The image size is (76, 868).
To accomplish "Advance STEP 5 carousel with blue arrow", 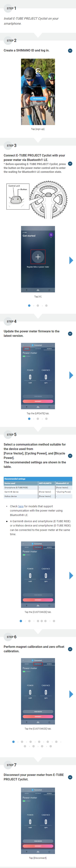I will [71, 576].
